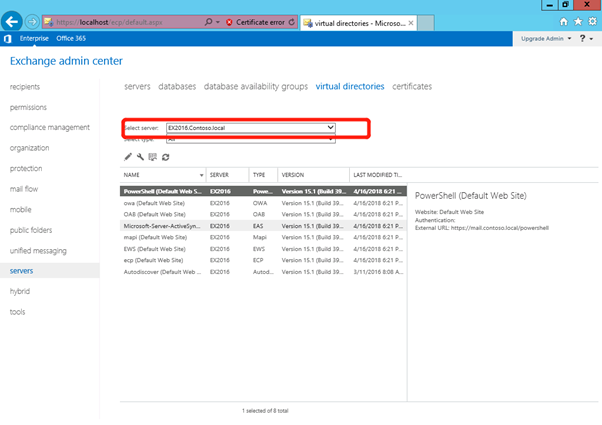The height and width of the screenshot is (425, 602).
Task: Switch to the Office 365 tab
Action: point(71,38)
